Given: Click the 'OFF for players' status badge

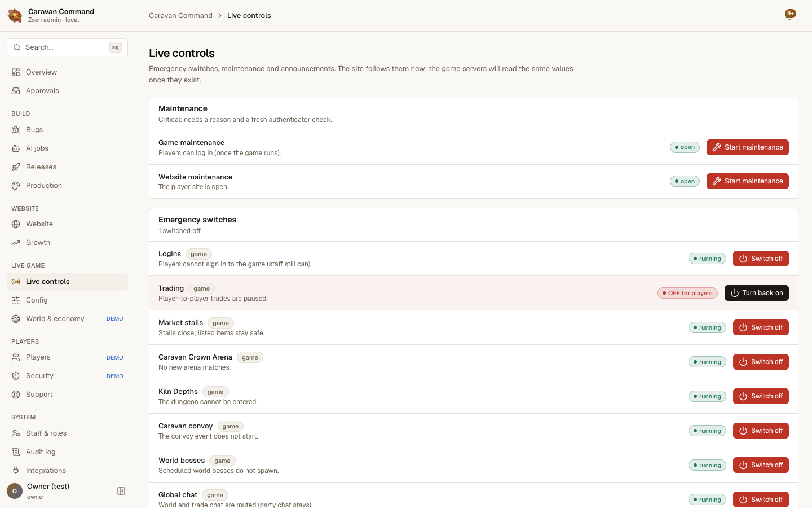Looking at the screenshot, I should pos(687,293).
